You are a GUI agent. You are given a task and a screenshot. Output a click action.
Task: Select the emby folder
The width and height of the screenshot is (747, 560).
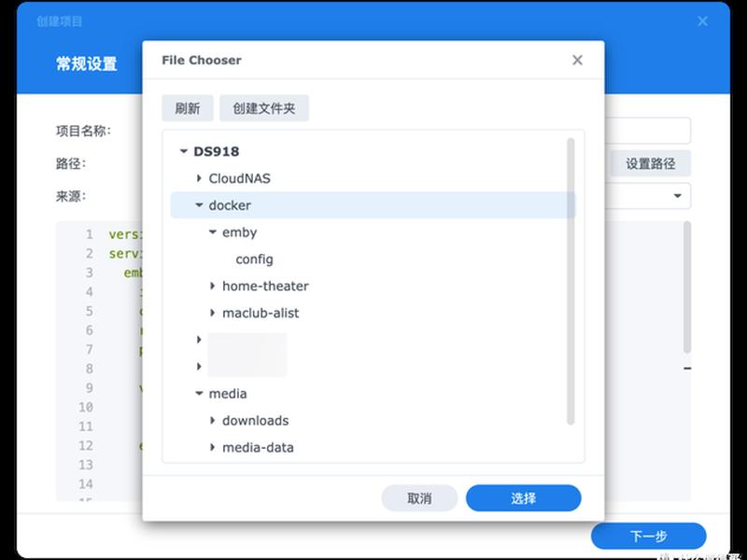[x=240, y=232]
